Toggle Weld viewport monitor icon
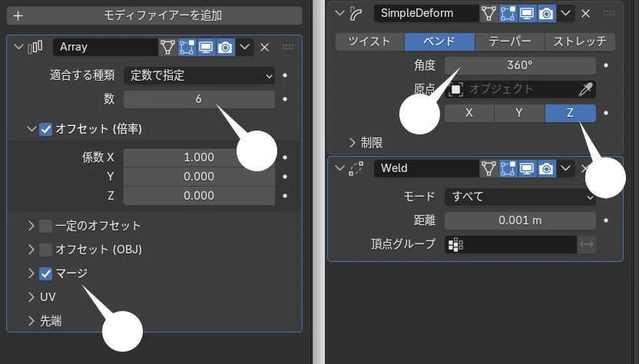The image size is (639, 364). click(527, 169)
